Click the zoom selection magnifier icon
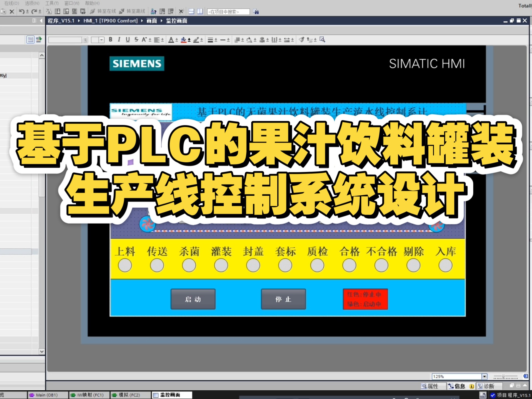This screenshot has height=399, width=532. click(x=322, y=40)
